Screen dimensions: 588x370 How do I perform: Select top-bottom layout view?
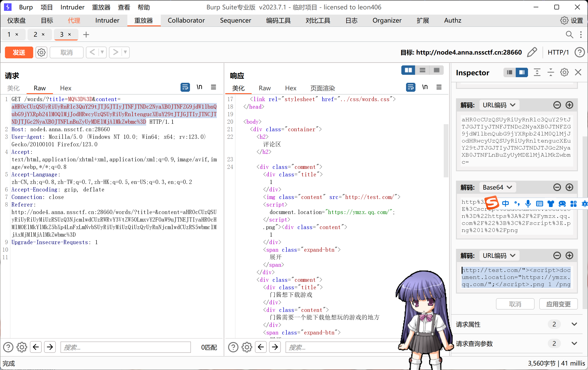[x=423, y=70]
